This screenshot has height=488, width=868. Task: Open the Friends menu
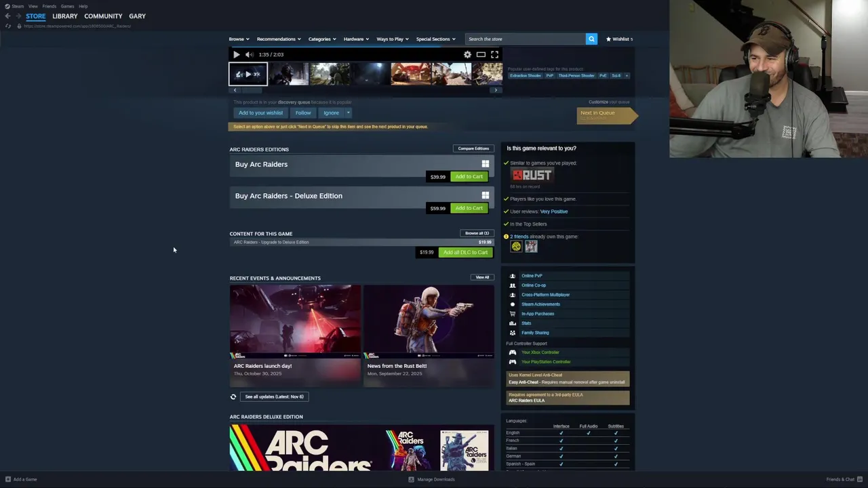point(50,6)
